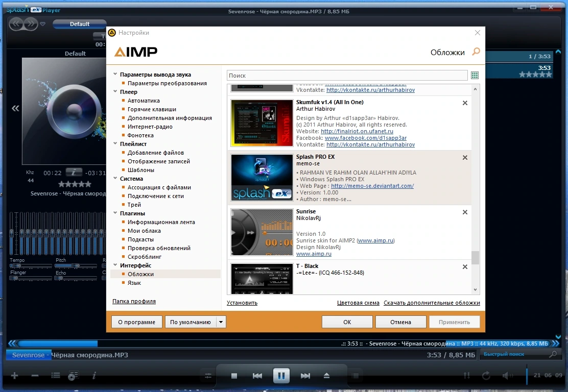Open the playlist list icon at bottom left

pos(56,375)
